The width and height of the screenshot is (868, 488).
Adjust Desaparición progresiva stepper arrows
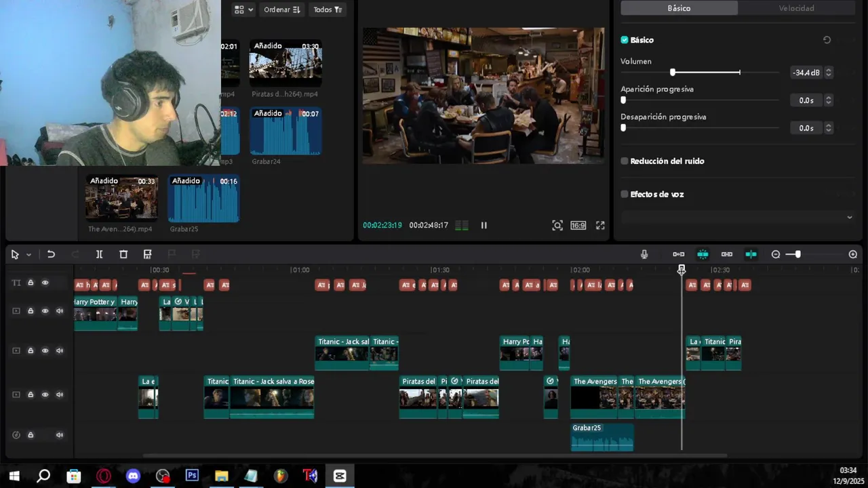pyautogui.click(x=828, y=128)
